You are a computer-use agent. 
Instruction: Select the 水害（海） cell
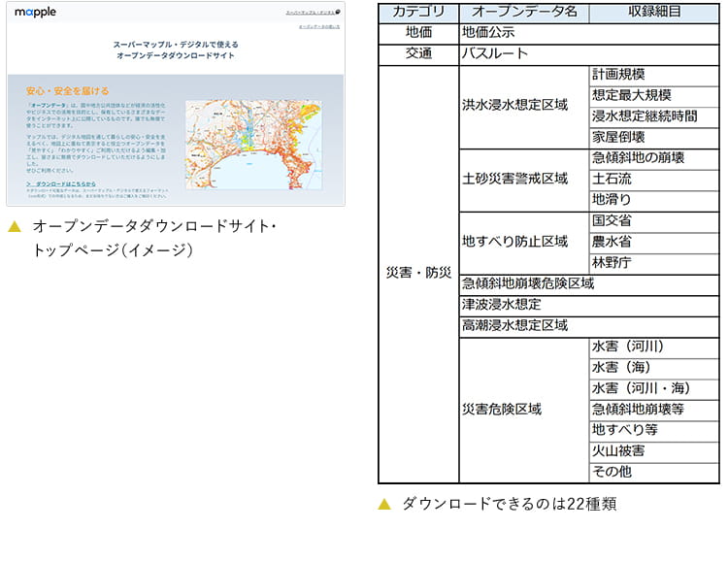(x=654, y=368)
